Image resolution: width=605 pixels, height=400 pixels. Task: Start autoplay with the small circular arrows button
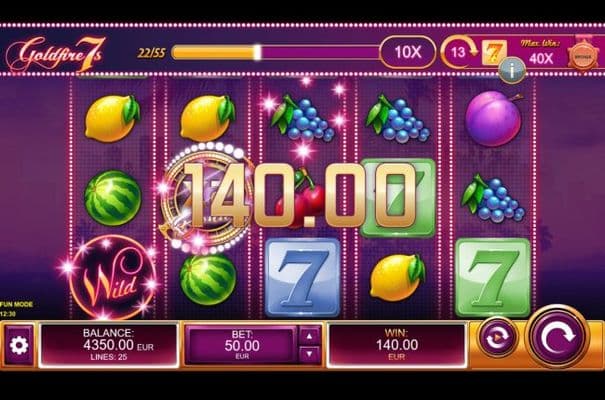[497, 338]
